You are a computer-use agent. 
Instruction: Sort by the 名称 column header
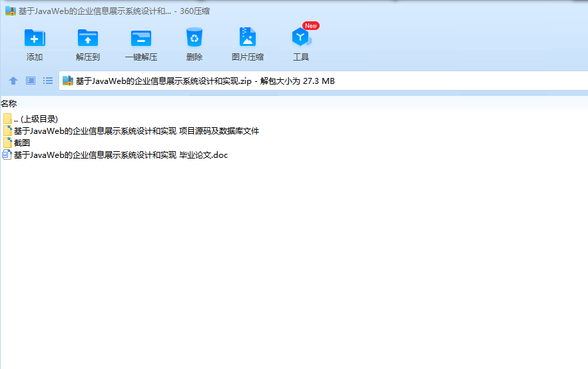point(9,103)
